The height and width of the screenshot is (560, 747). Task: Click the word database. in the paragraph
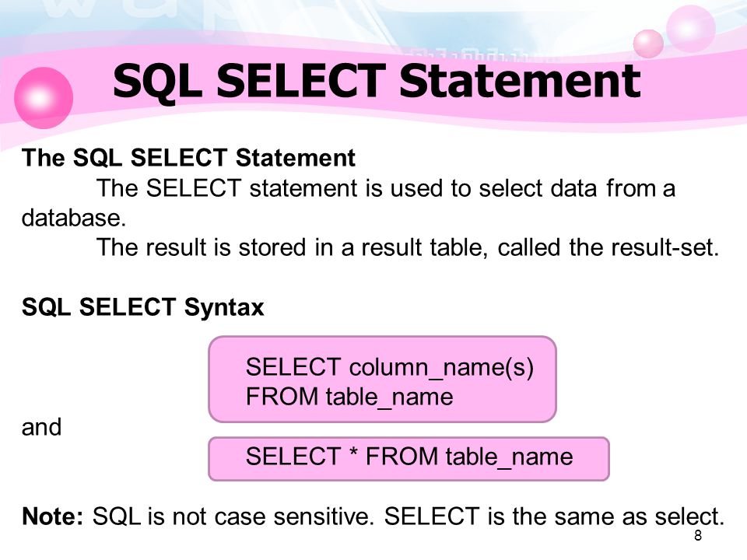pyautogui.click(x=74, y=218)
